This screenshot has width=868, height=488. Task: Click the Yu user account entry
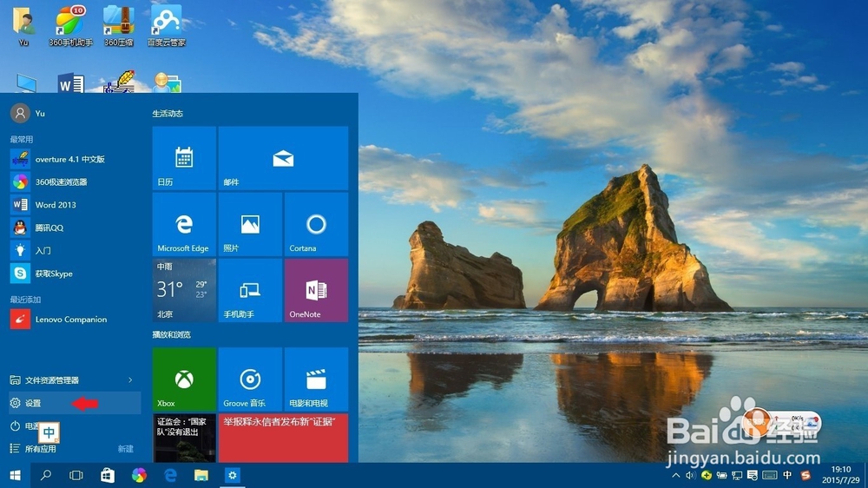(29, 113)
